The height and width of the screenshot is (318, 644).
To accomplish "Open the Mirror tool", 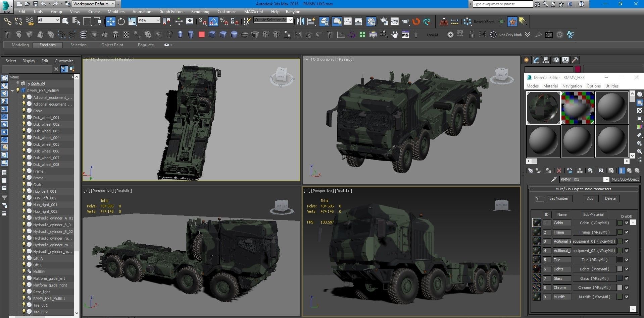I will (300, 21).
